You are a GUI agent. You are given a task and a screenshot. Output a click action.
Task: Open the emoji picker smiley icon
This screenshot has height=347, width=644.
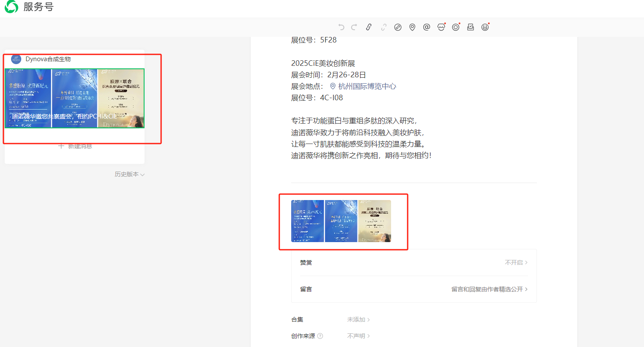pos(485,27)
